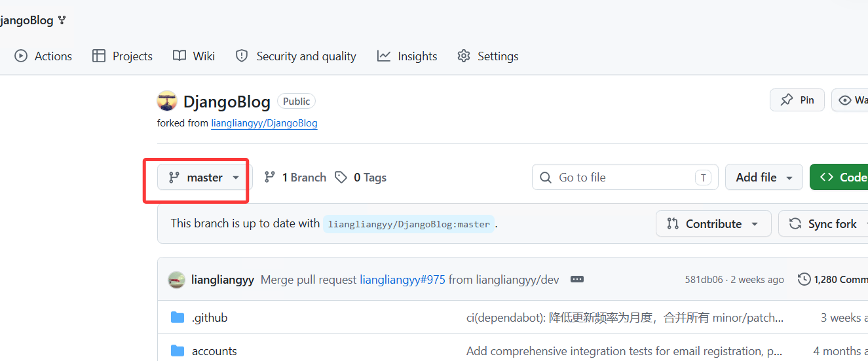Click the tag icon beside 0 Tags
Image resolution: width=868 pixels, height=361 pixels.
coord(341,178)
